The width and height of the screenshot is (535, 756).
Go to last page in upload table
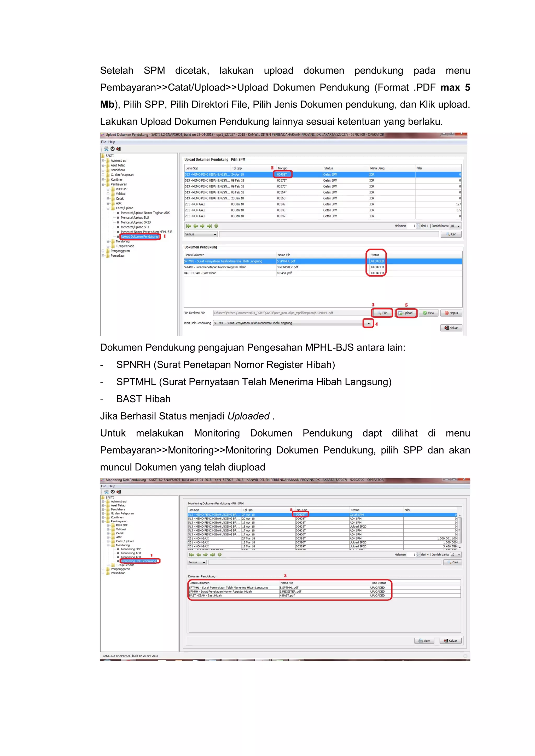pyautogui.click(x=209, y=226)
